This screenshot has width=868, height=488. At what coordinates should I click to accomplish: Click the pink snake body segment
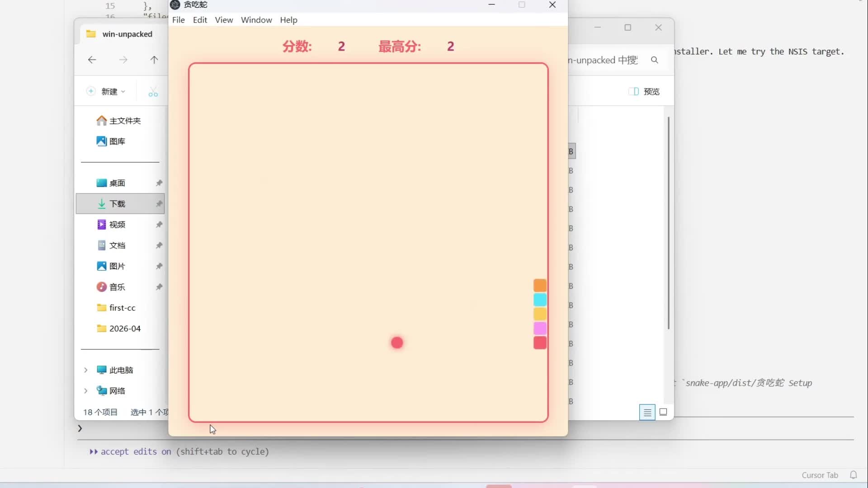point(540,328)
